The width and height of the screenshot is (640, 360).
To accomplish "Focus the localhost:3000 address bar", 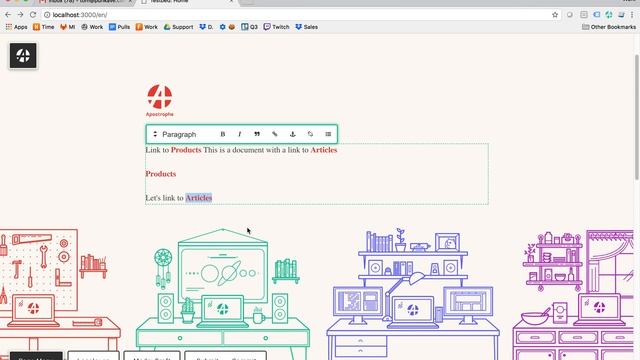I will [x=301, y=15].
